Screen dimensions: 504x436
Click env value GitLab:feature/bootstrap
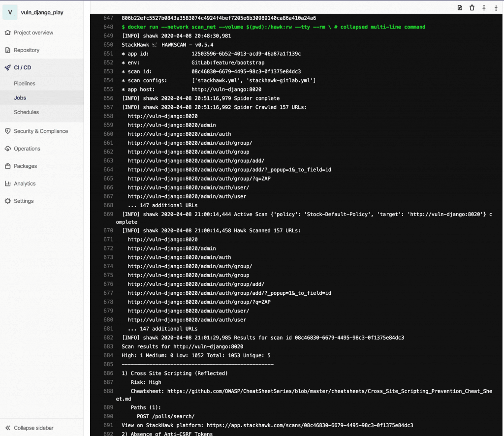(228, 62)
